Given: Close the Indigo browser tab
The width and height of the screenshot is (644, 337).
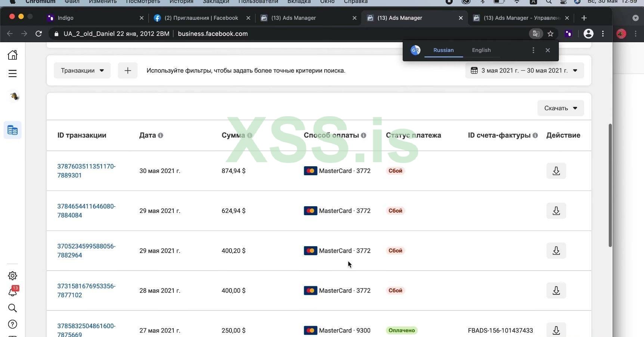Looking at the screenshot, I should (142, 18).
